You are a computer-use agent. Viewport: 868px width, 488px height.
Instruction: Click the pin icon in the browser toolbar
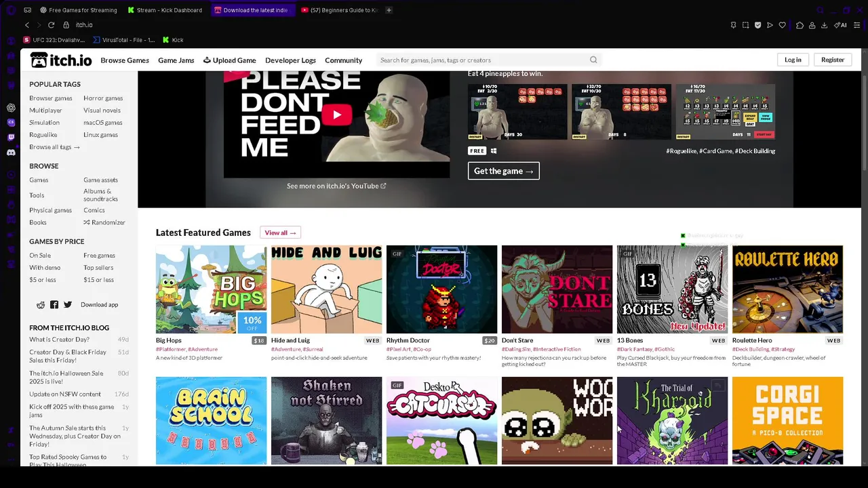pos(734,25)
